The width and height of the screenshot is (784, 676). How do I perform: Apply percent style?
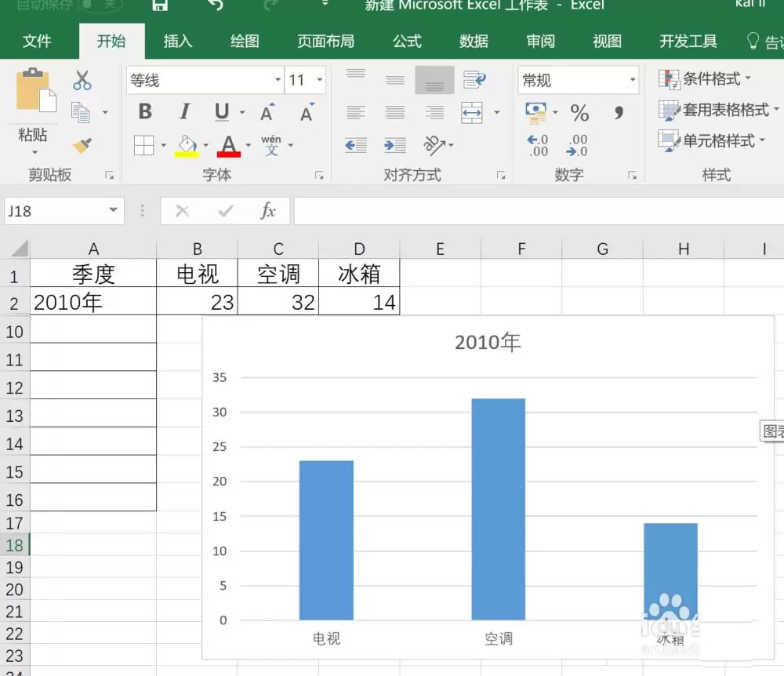tap(579, 113)
